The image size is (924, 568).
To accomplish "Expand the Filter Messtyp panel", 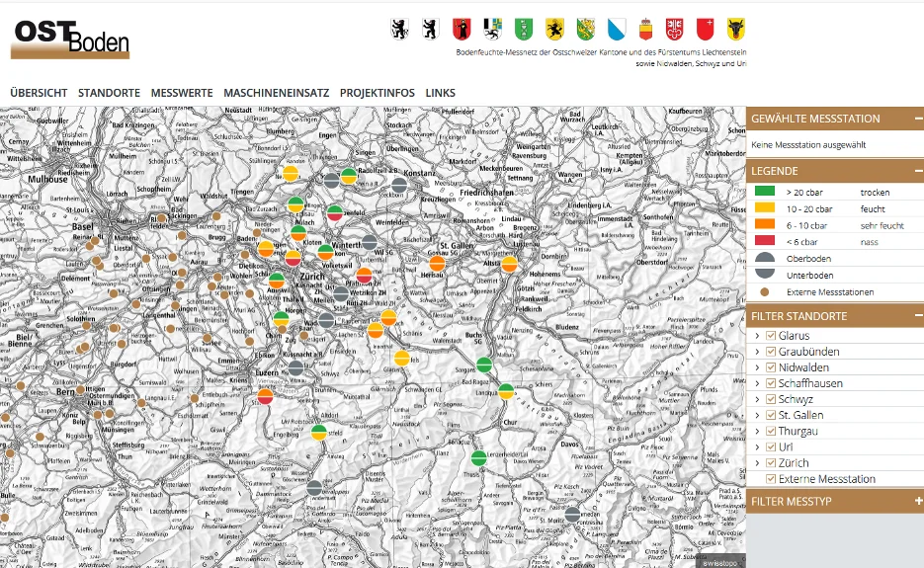I will [918, 502].
